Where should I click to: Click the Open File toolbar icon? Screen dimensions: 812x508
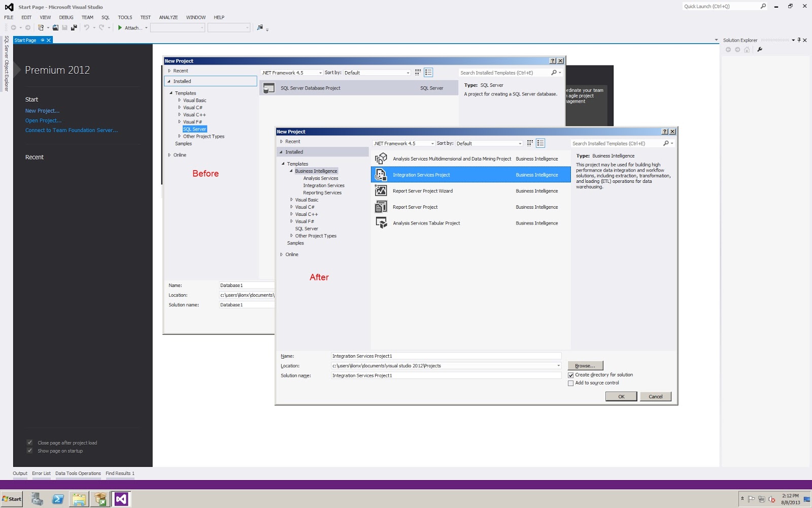(55, 27)
